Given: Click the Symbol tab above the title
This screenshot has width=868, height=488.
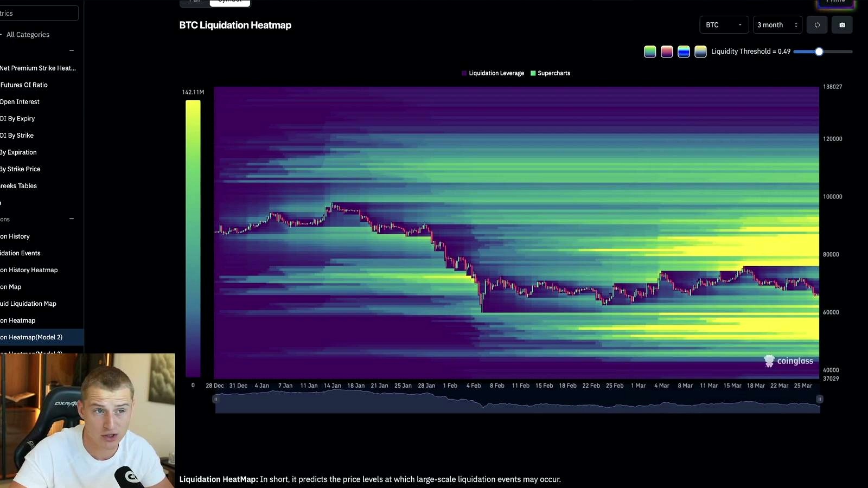Looking at the screenshot, I should click(230, 2).
